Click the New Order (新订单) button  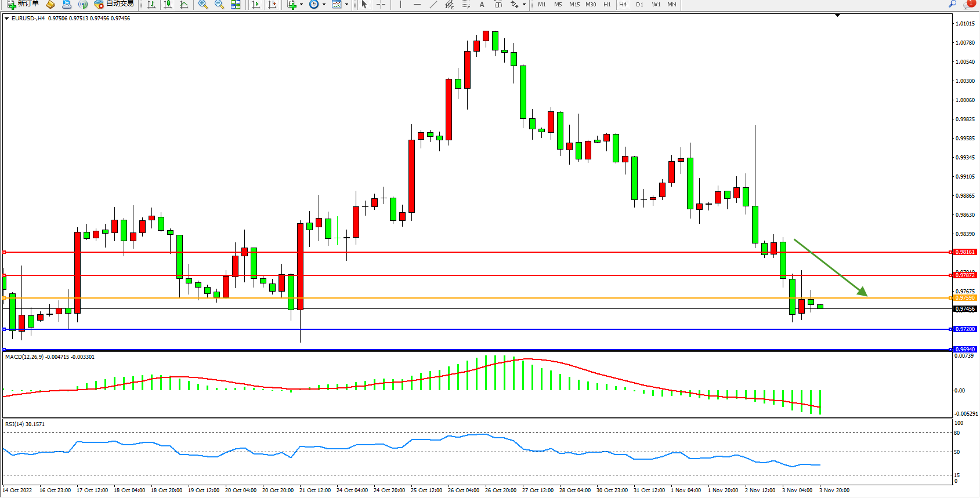click(x=23, y=4)
